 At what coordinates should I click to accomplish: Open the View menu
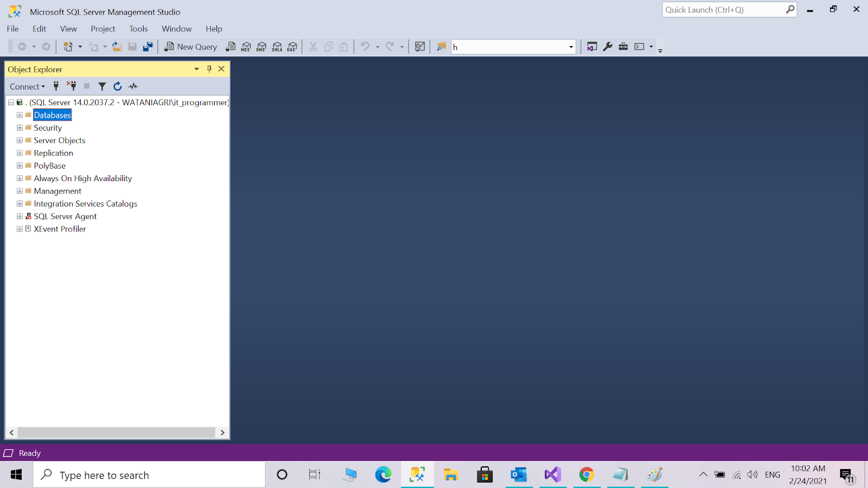[x=68, y=29]
